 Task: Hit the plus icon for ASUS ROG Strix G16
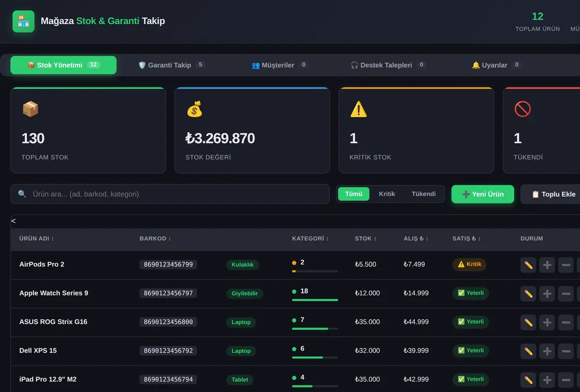point(547,322)
